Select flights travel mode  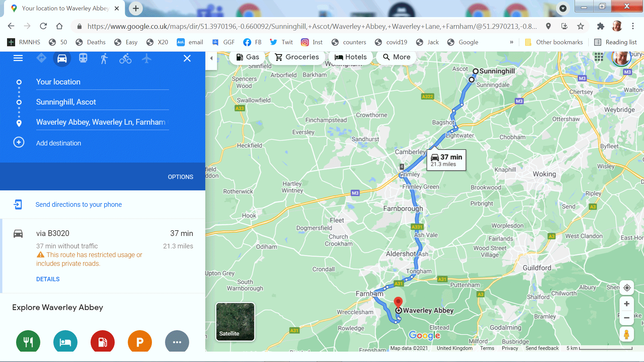tap(147, 58)
